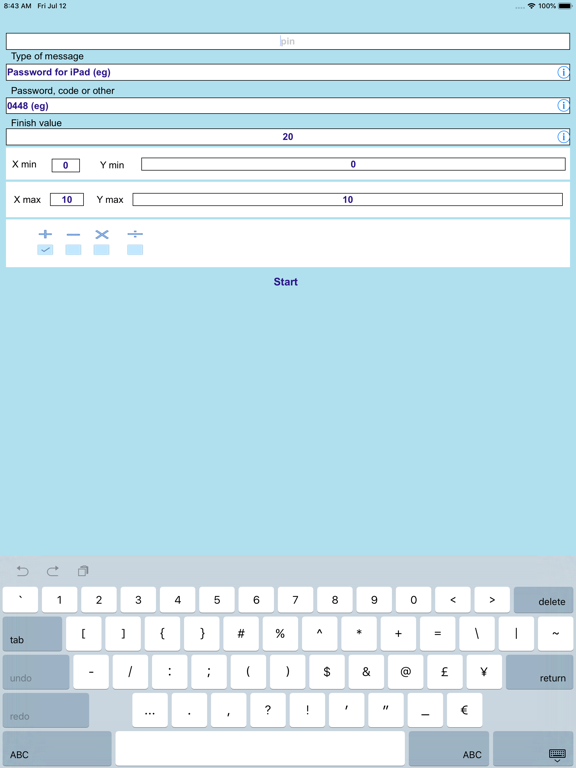Enable the subtraction operator checkbox

pos(73,250)
